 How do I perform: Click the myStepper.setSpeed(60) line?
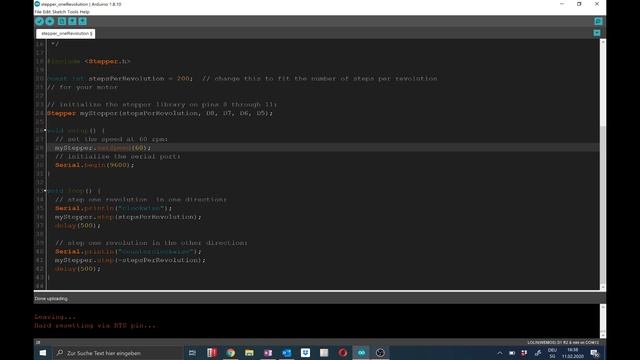(x=103, y=148)
